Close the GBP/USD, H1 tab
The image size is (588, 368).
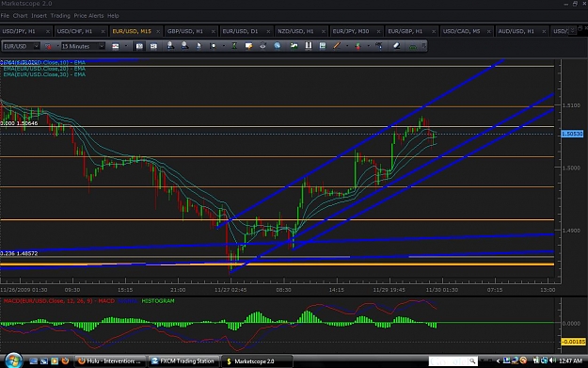[x=213, y=31]
